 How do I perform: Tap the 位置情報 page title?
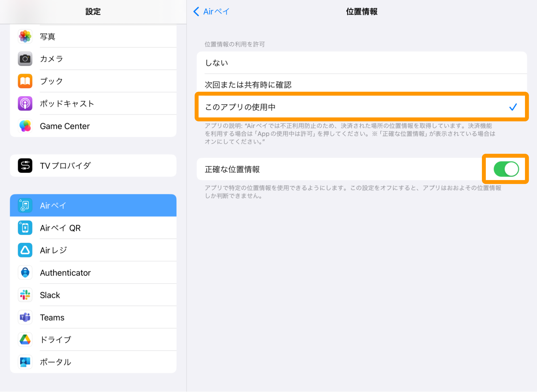click(362, 11)
